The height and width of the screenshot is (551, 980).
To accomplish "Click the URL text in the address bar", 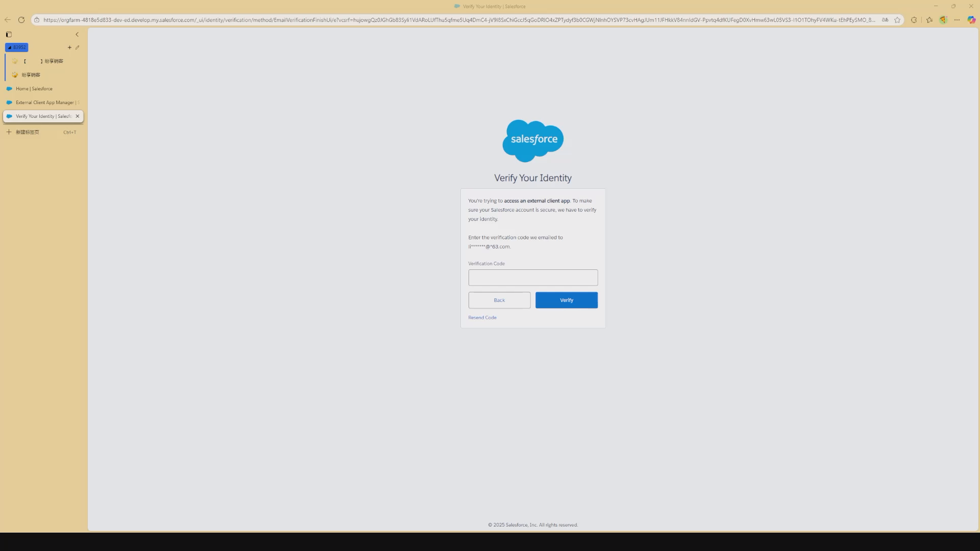I will (x=459, y=20).
